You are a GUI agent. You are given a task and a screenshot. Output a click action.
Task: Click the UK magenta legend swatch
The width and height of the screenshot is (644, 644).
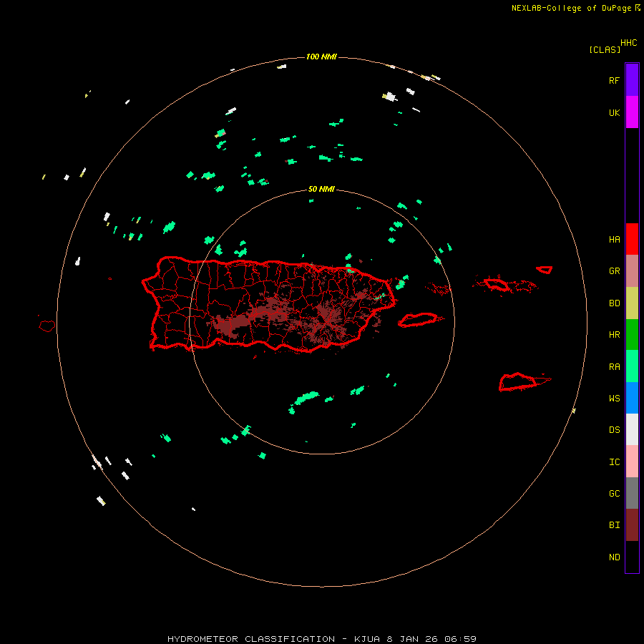(632, 112)
